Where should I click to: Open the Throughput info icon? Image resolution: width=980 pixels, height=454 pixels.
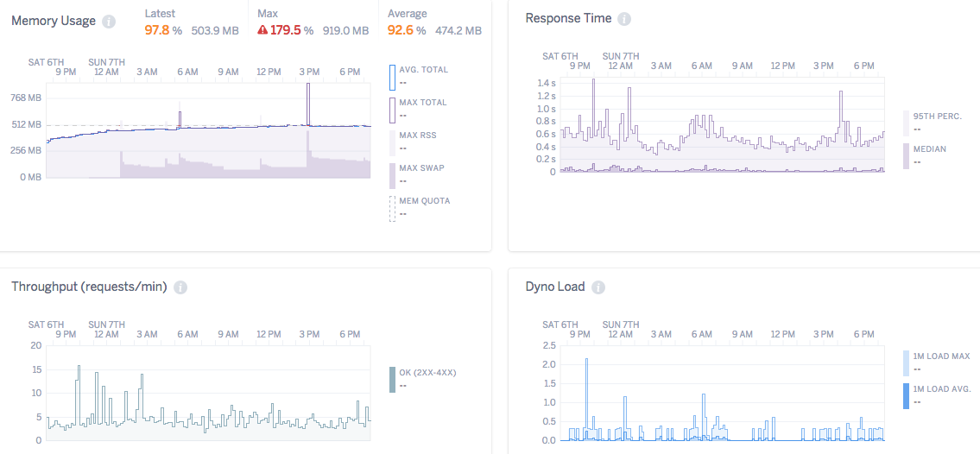coord(180,287)
